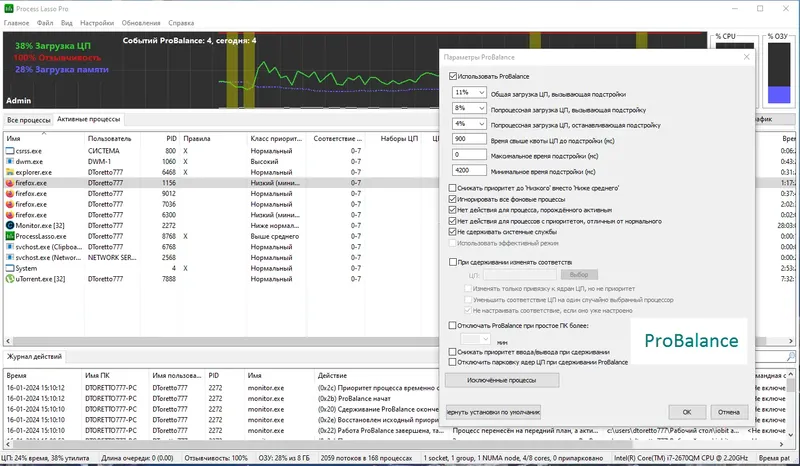The height and width of the screenshot is (466, 800).
Task: Click the Исключённые процессы button
Action: [502, 380]
